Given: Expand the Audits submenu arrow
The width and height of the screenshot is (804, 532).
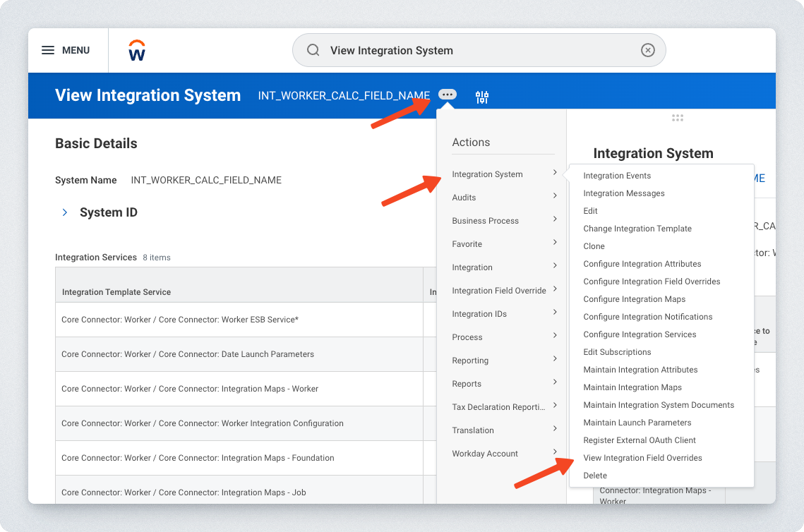Looking at the screenshot, I should click(555, 196).
